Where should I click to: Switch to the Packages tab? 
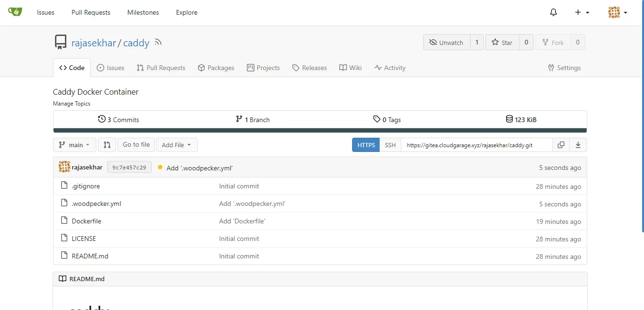click(216, 68)
